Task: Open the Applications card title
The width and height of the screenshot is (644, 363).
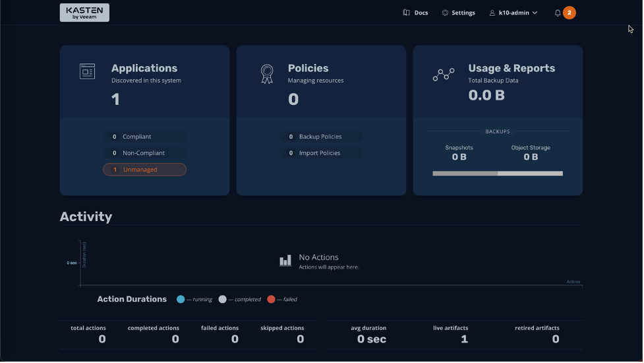Action: point(144,68)
